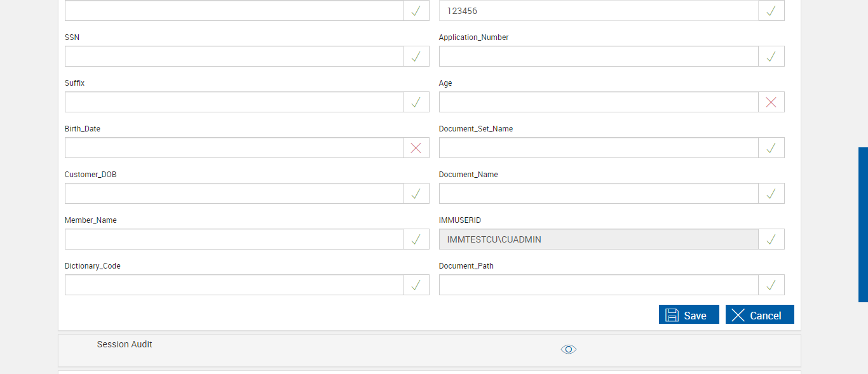The image size is (868, 374).
Task: Click the checkmark beside Customer_DOB field
Action: pyautogui.click(x=416, y=194)
